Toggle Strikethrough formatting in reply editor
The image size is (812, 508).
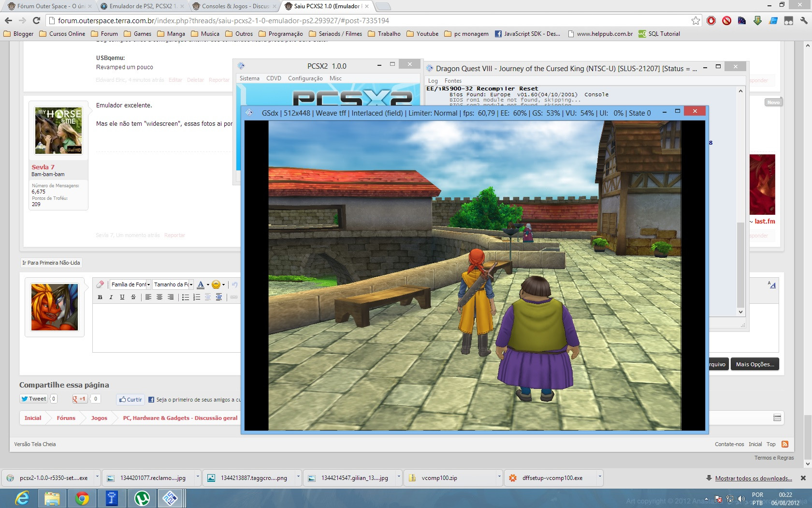click(133, 297)
